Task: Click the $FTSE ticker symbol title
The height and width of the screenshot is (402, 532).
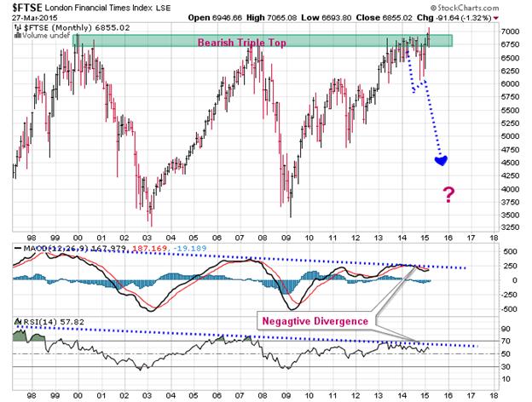Action: point(27,7)
